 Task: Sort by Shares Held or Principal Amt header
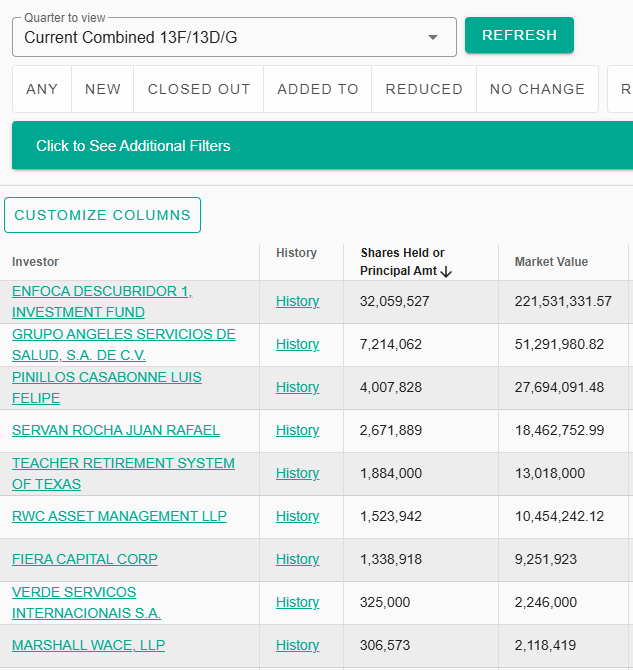(402, 262)
